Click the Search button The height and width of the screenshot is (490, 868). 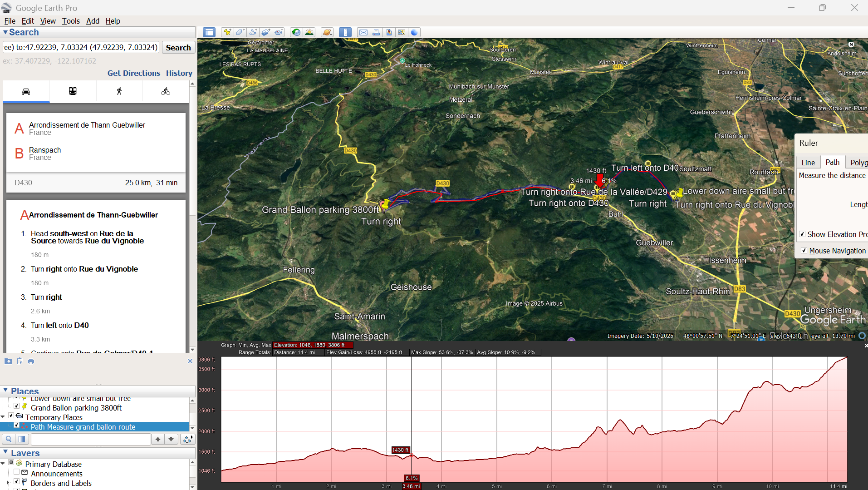(x=178, y=48)
